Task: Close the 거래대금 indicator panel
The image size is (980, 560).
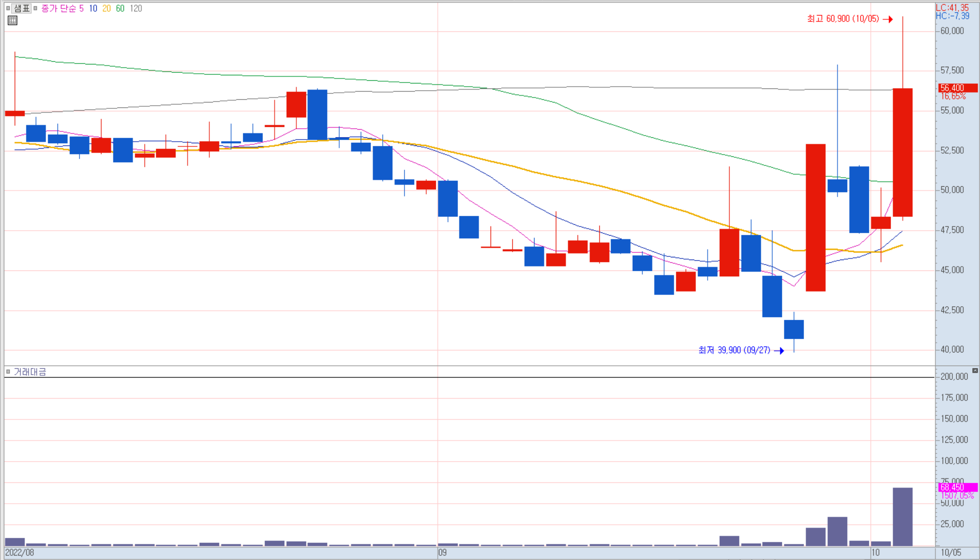Action: (975, 371)
